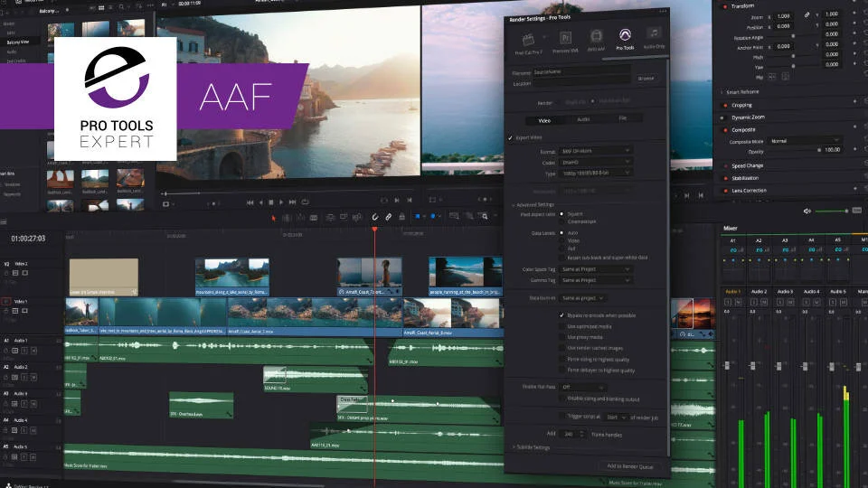Switch to the Audio tab
This screenshot has height=488, width=868.
[583, 119]
